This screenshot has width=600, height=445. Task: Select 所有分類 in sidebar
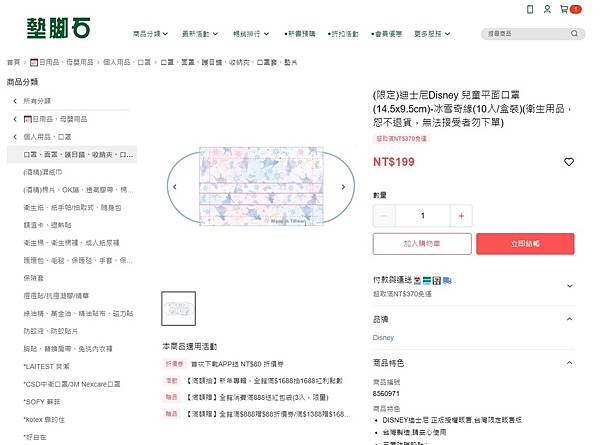click(37, 101)
